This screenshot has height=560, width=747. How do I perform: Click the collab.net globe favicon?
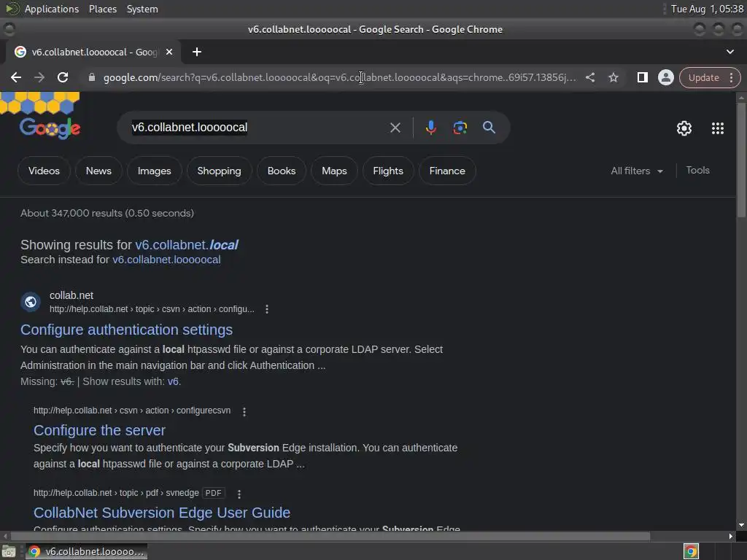coord(31,301)
